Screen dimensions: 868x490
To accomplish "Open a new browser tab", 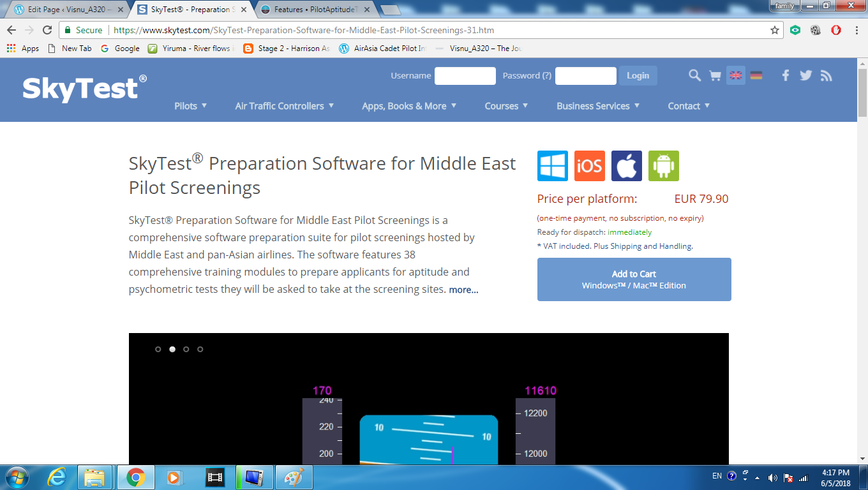I will tap(390, 10).
